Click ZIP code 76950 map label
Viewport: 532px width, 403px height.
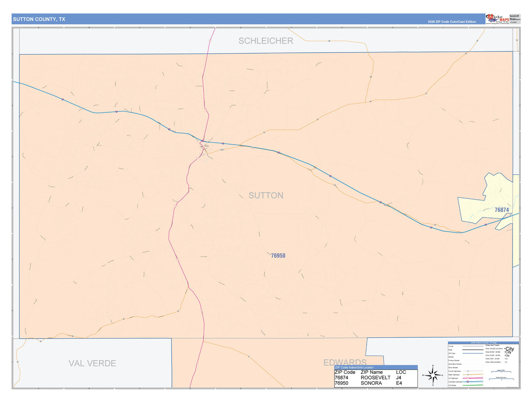[278, 256]
